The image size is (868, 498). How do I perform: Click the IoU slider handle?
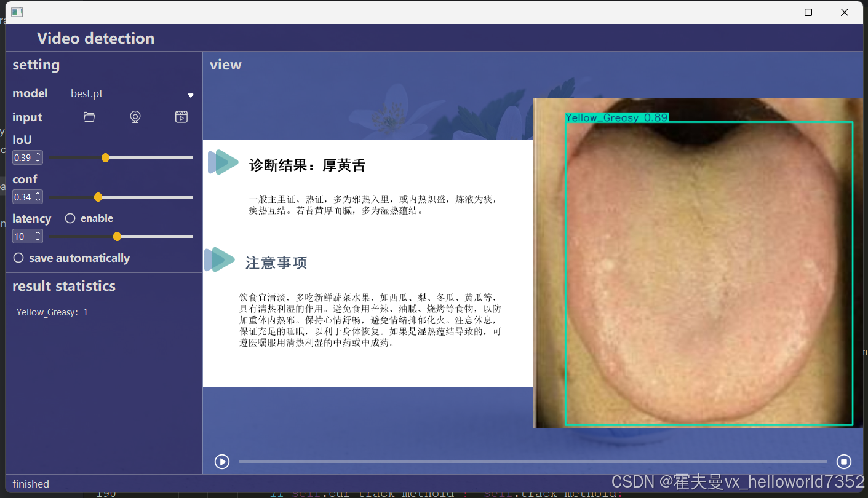[105, 157]
